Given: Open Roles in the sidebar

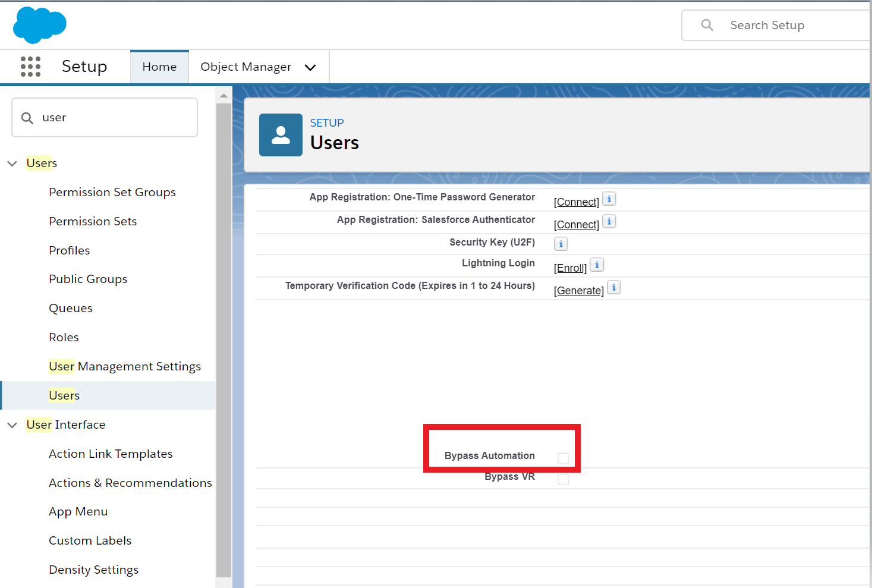Looking at the screenshot, I should 64,337.
